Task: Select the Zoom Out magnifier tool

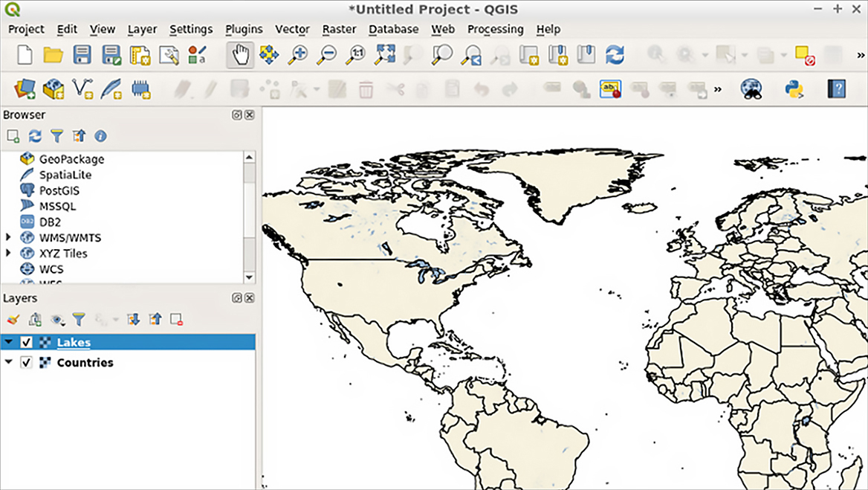Action: click(x=328, y=55)
